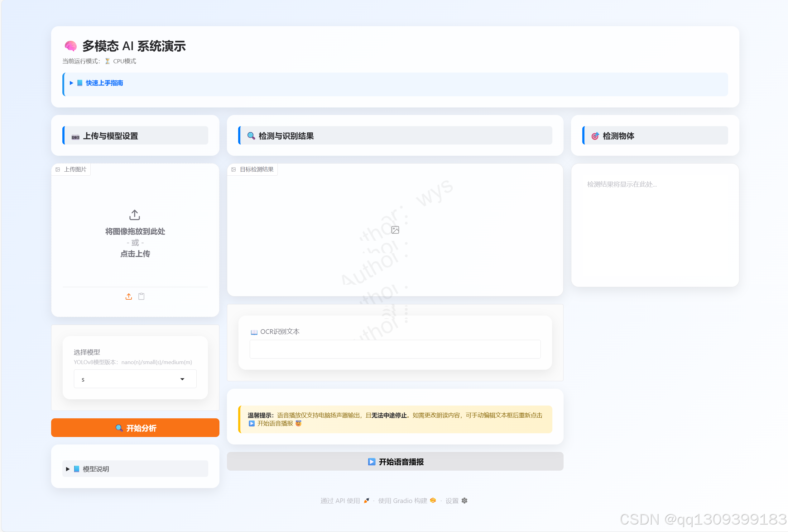The width and height of the screenshot is (788, 532).
Task: Expand the 快速上手指南 guide section
Action: 104,83
